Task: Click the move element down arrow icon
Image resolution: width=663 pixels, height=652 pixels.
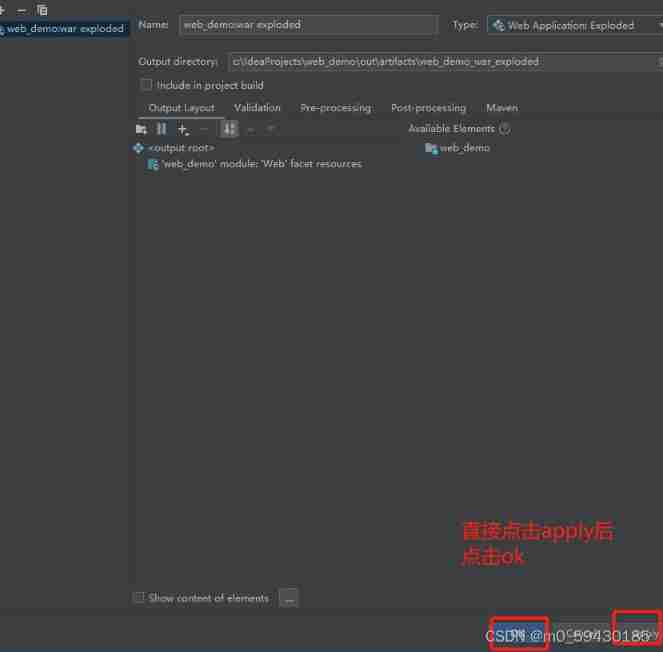Action: click(x=271, y=129)
